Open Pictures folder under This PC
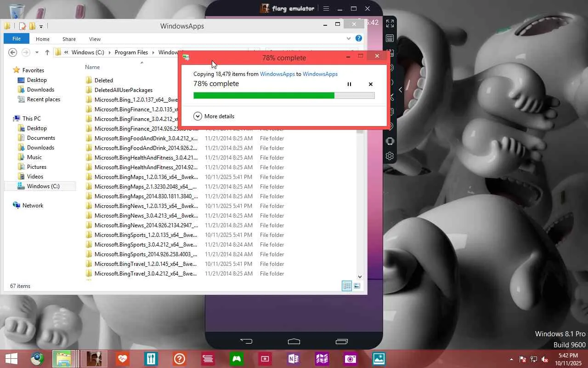The height and width of the screenshot is (368, 588). pyautogui.click(x=37, y=167)
